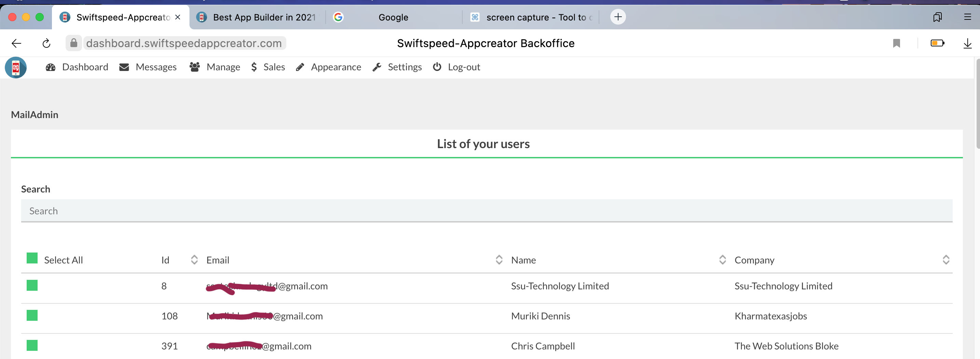
Task: Sort the table by Name column arrows
Action: pyautogui.click(x=722, y=260)
